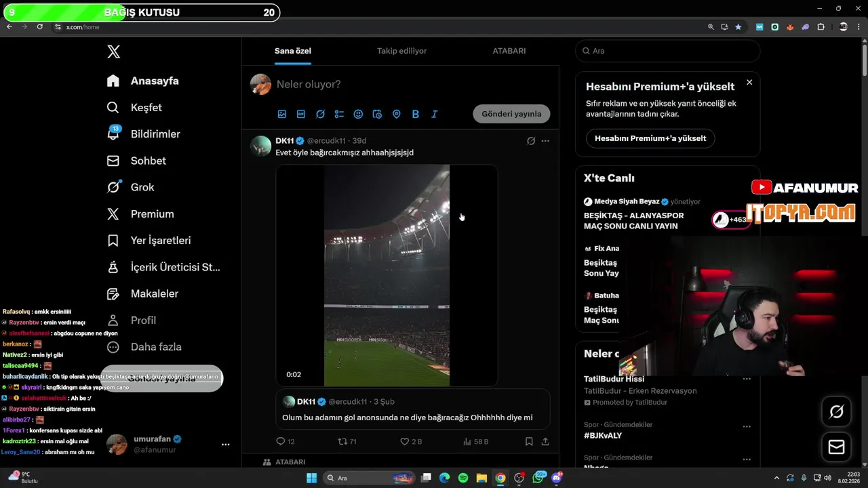Add media with the image icon
Viewport: 868px width, 488px height.
tap(282, 114)
